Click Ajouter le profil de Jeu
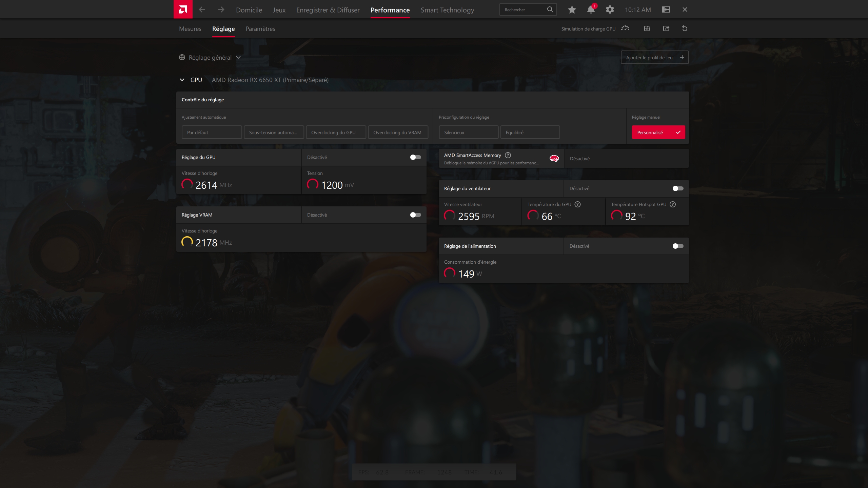 (x=654, y=58)
